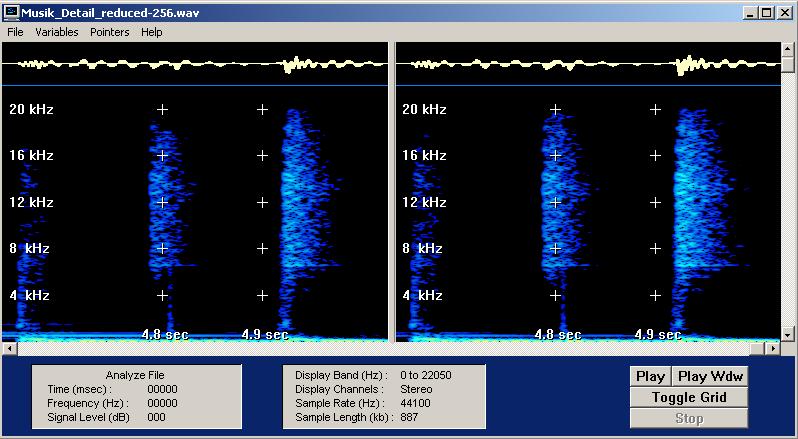The image size is (798, 439).
Task: Toggle the spectrogram grid
Action: click(x=689, y=397)
